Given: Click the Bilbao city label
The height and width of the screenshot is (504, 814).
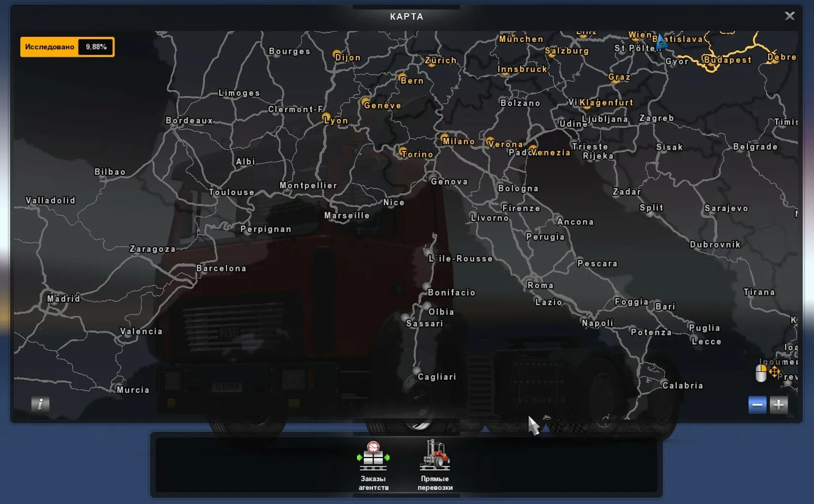Looking at the screenshot, I should [x=110, y=172].
